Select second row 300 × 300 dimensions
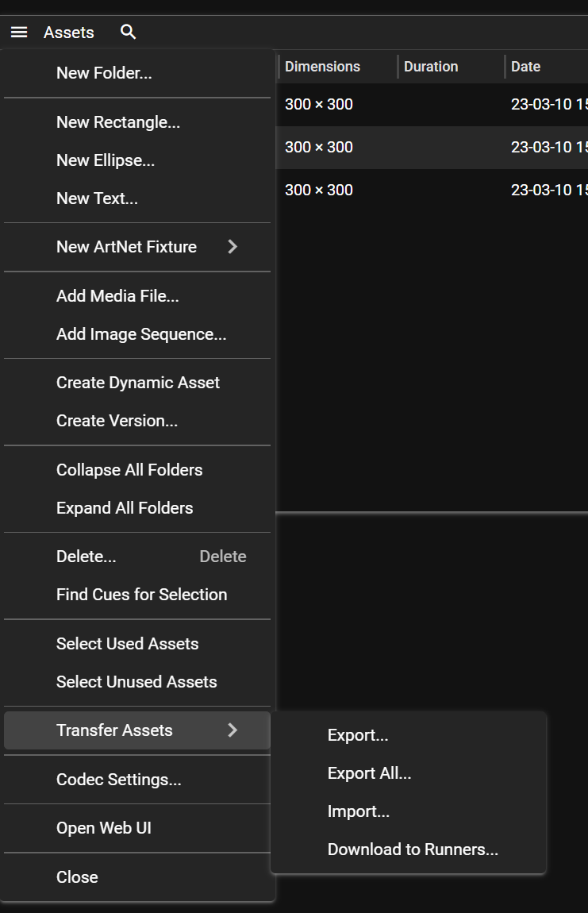The width and height of the screenshot is (588, 913). coord(319,148)
